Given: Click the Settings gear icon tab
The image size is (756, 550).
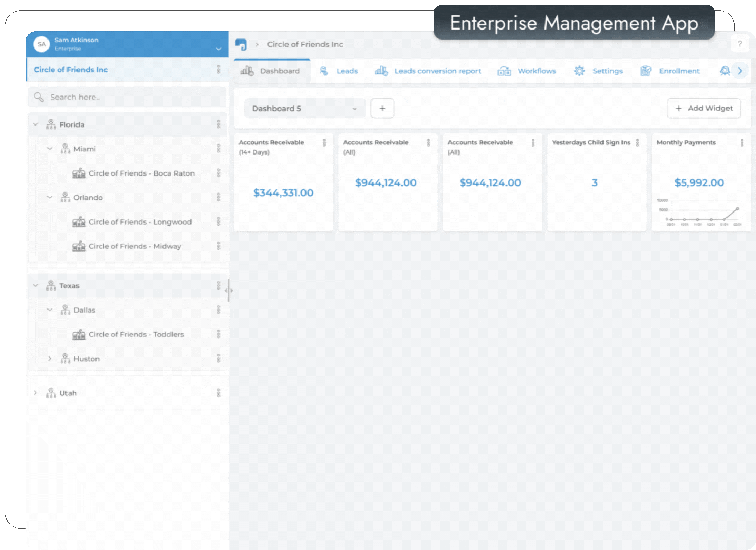Looking at the screenshot, I should pos(579,71).
